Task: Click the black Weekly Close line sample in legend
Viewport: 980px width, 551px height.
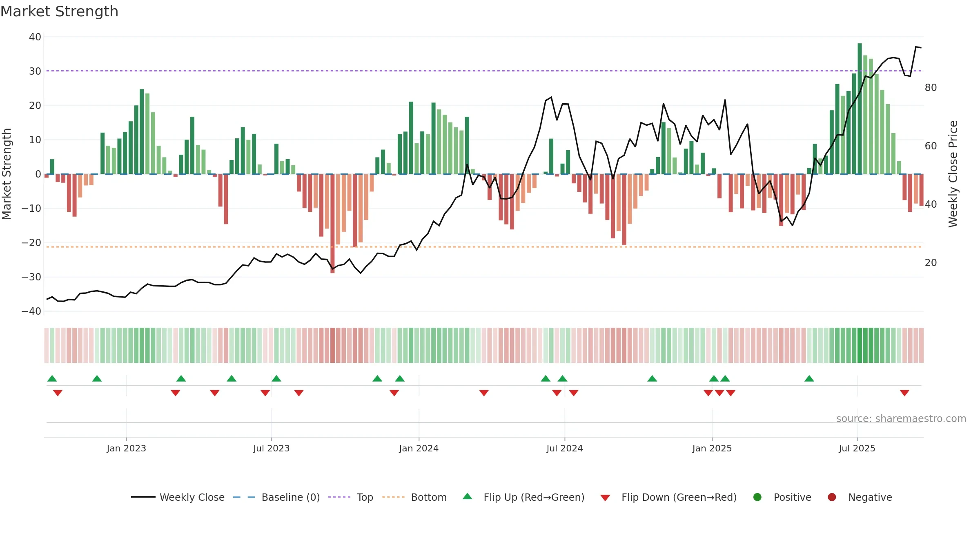Action: (x=143, y=497)
